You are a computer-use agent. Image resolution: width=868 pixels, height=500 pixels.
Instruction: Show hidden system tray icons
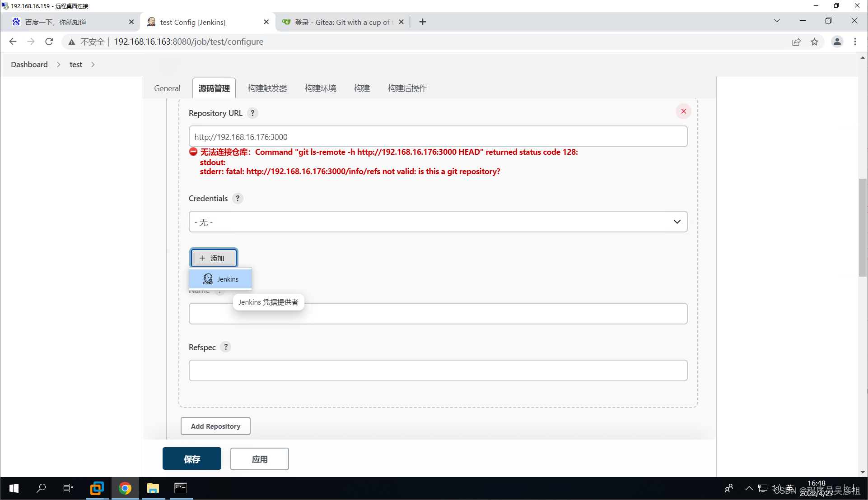[x=749, y=488]
